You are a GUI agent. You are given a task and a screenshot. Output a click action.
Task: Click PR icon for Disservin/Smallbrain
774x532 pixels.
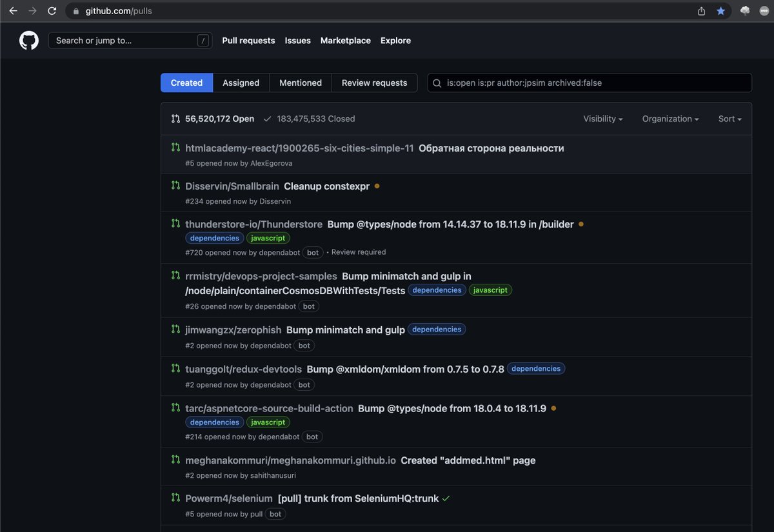(x=175, y=186)
